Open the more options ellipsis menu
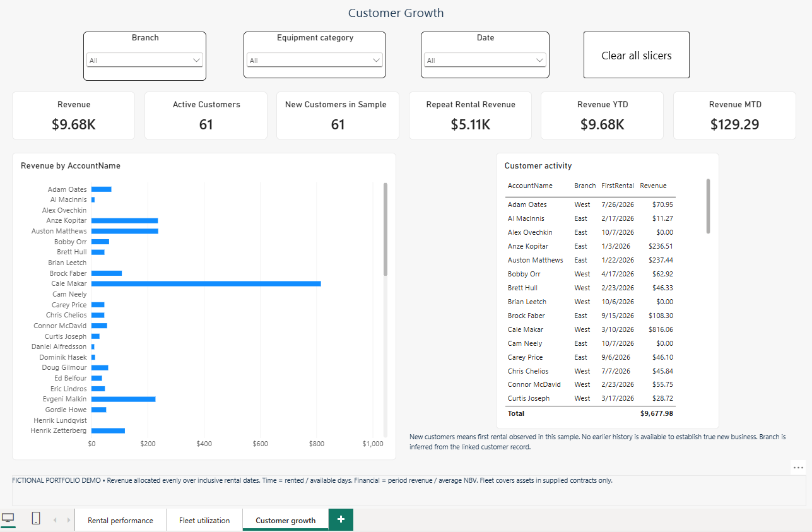The image size is (812, 532). 798,468
